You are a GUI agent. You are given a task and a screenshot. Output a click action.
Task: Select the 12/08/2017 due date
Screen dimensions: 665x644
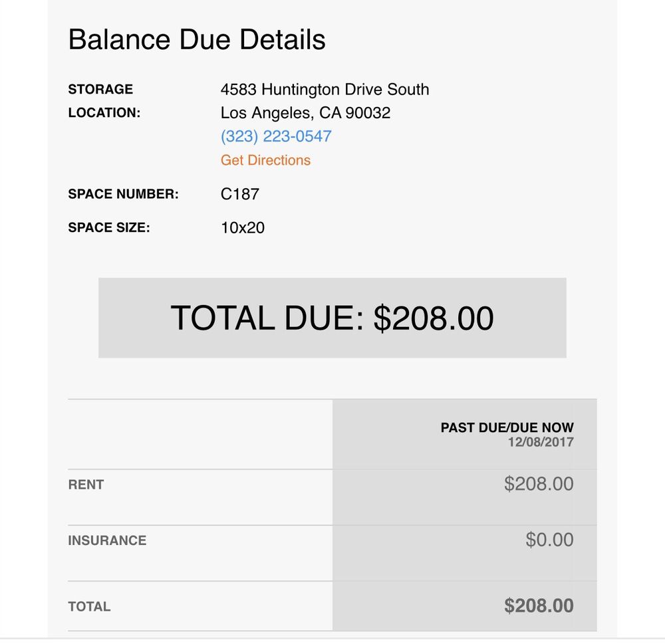point(540,442)
